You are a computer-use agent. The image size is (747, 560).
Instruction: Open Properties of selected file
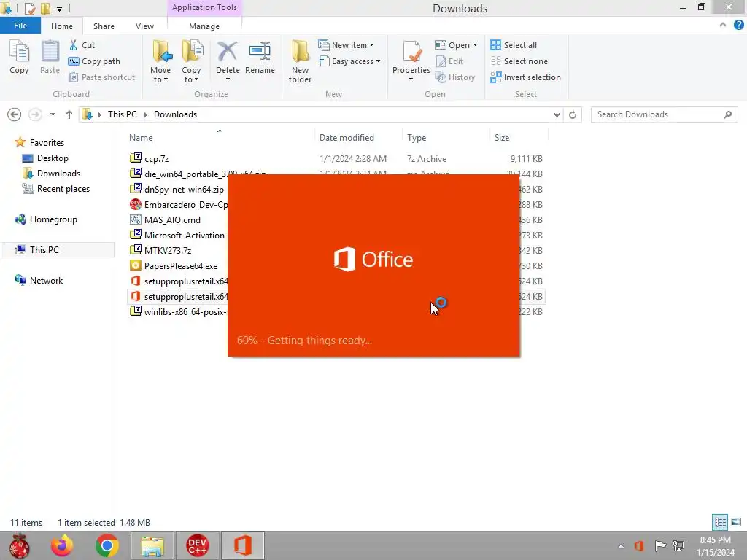pos(411,61)
